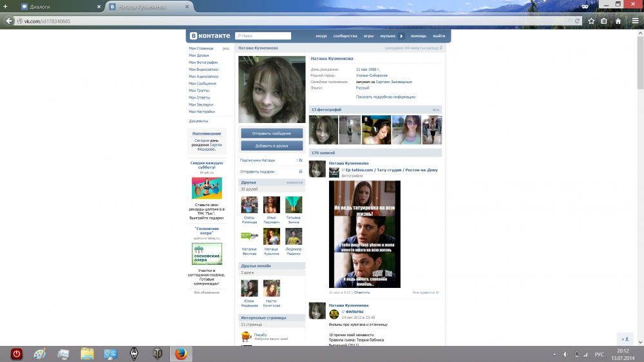This screenshot has width=644, height=362.
Task: Click the red power icon in taskbar
Action: (x=17, y=354)
